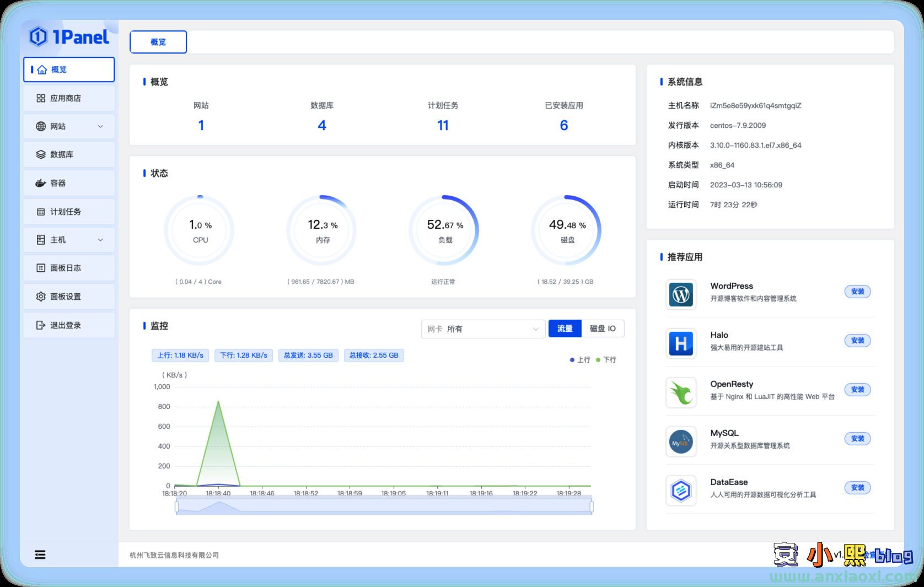This screenshot has height=587, width=924.
Task: Switch to 流量 traffic view
Action: pyautogui.click(x=565, y=328)
